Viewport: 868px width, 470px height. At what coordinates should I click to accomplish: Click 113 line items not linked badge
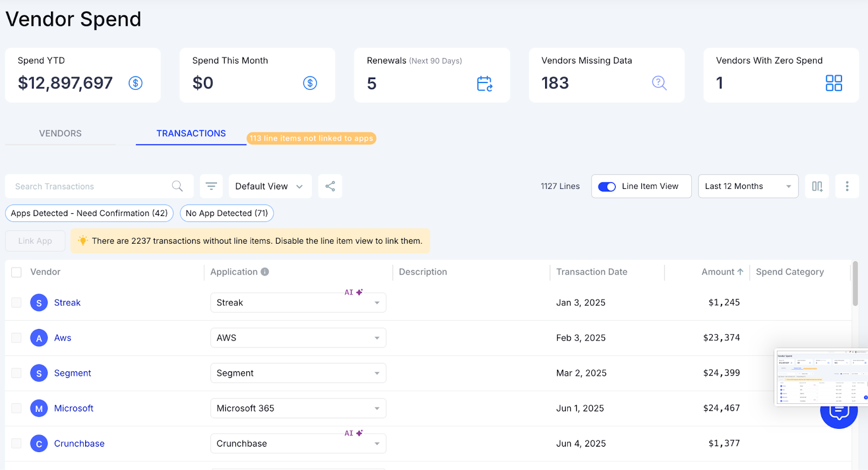pyautogui.click(x=311, y=138)
